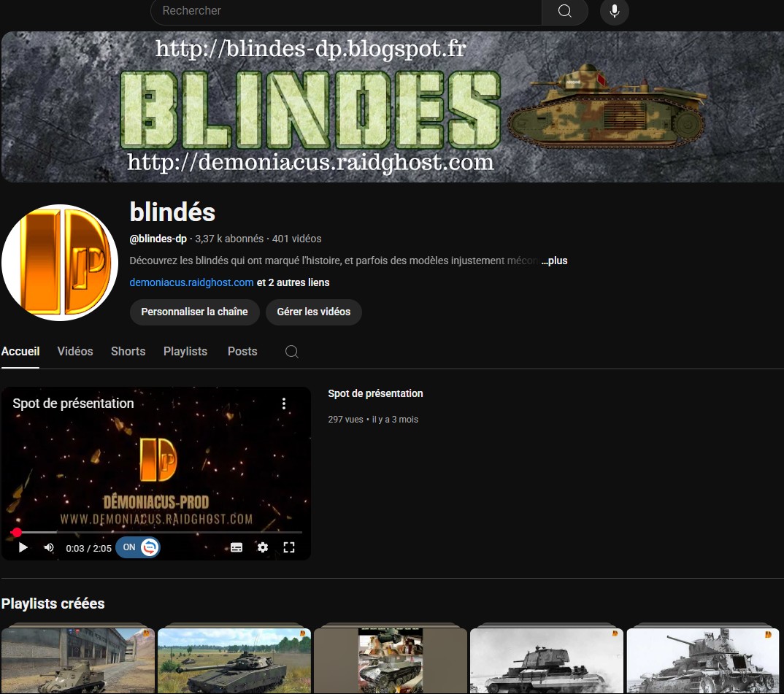Go to the Playlists tab
This screenshot has width=784, height=694.
tap(185, 352)
